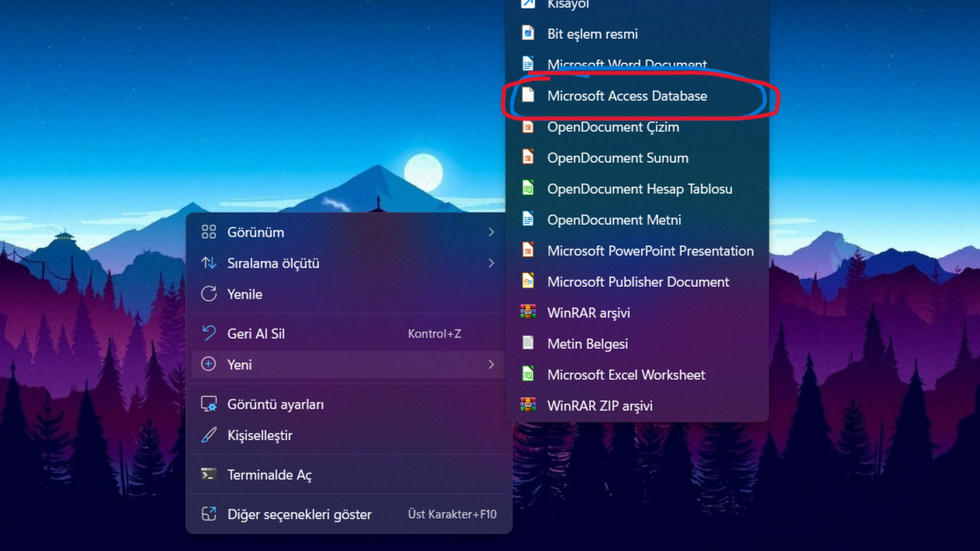Viewport: 980px width, 551px height.
Task: Create new WinRAR ZIP arşivi
Action: [x=637, y=406]
